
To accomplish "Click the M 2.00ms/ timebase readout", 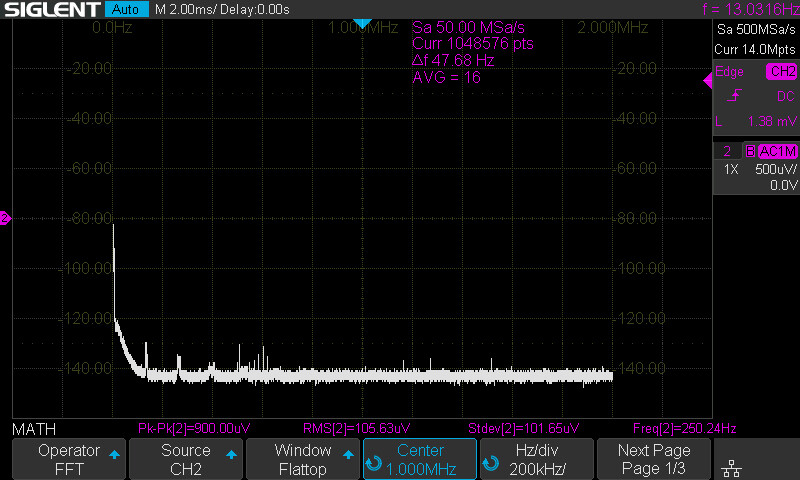I will point(185,9).
